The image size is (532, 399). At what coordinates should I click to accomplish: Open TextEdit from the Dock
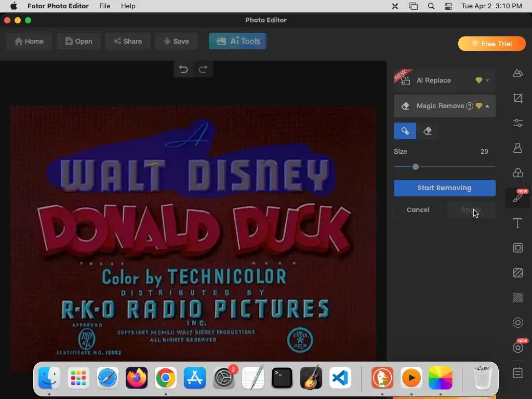253,377
